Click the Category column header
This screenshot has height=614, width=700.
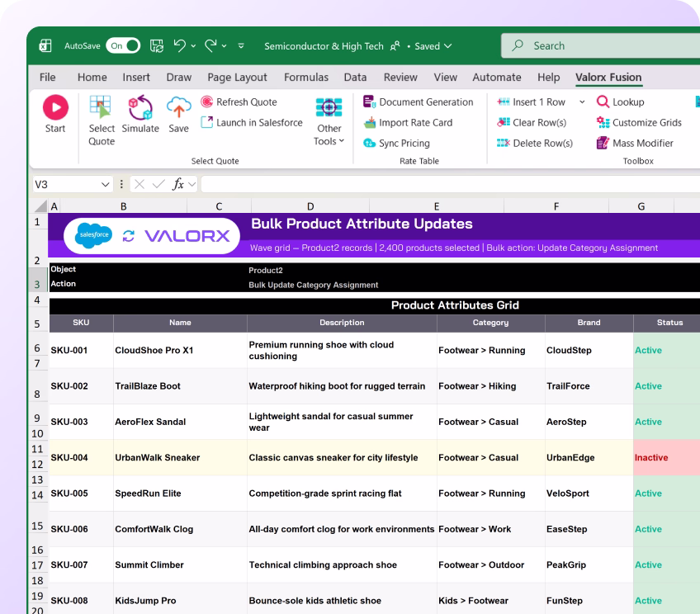tap(490, 323)
